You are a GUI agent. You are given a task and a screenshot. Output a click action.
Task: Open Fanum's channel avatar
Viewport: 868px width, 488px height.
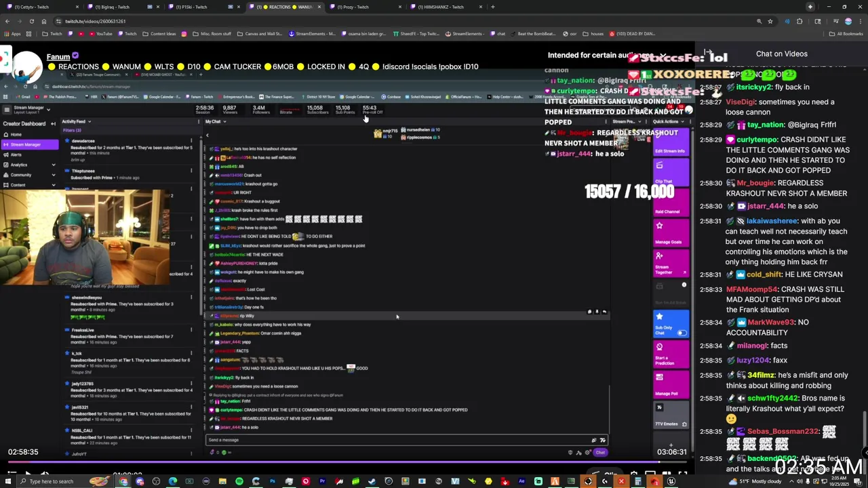[26, 66]
